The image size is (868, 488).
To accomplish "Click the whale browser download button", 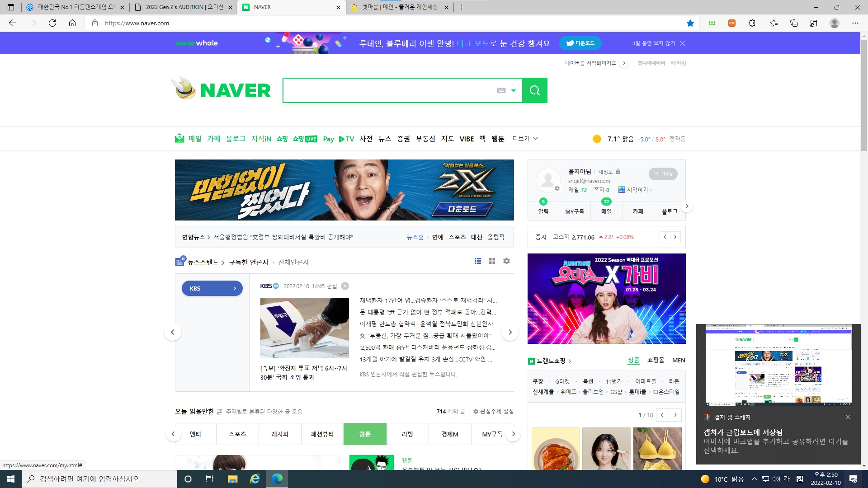I will coord(580,43).
